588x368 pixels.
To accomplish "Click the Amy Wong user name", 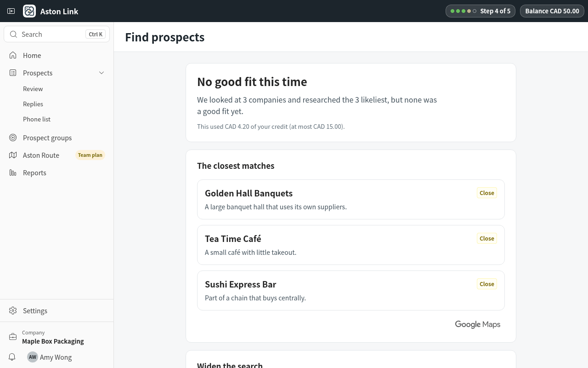I will (x=56, y=357).
